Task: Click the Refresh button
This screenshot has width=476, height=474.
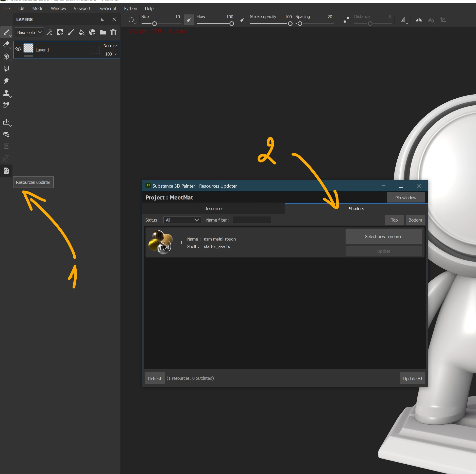Action: pos(155,378)
